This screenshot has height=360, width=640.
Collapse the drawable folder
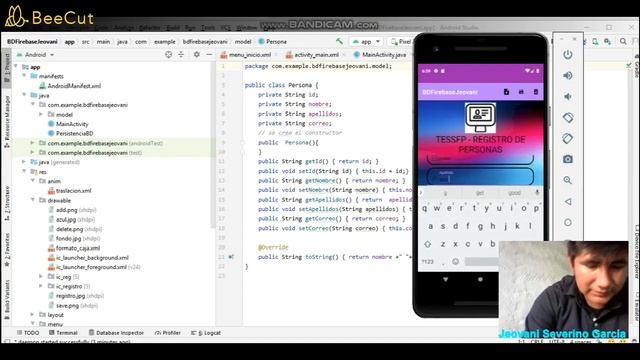tap(33, 200)
